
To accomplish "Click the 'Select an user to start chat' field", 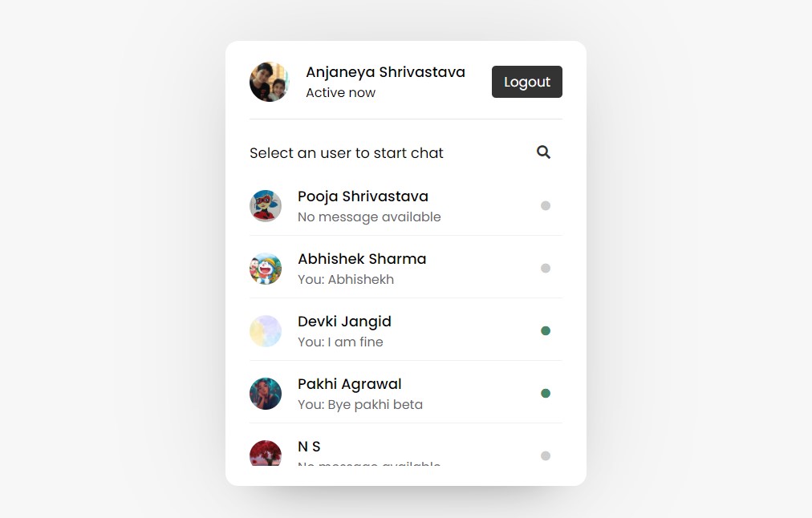I will point(347,152).
